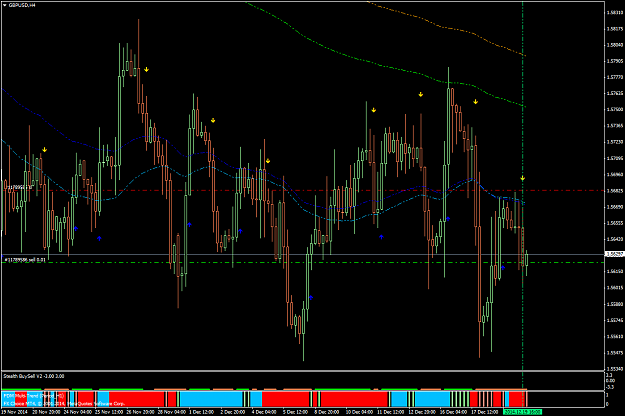Click the 1.57500 price scale label
The height and width of the screenshot is (416, 625).
tap(615, 109)
